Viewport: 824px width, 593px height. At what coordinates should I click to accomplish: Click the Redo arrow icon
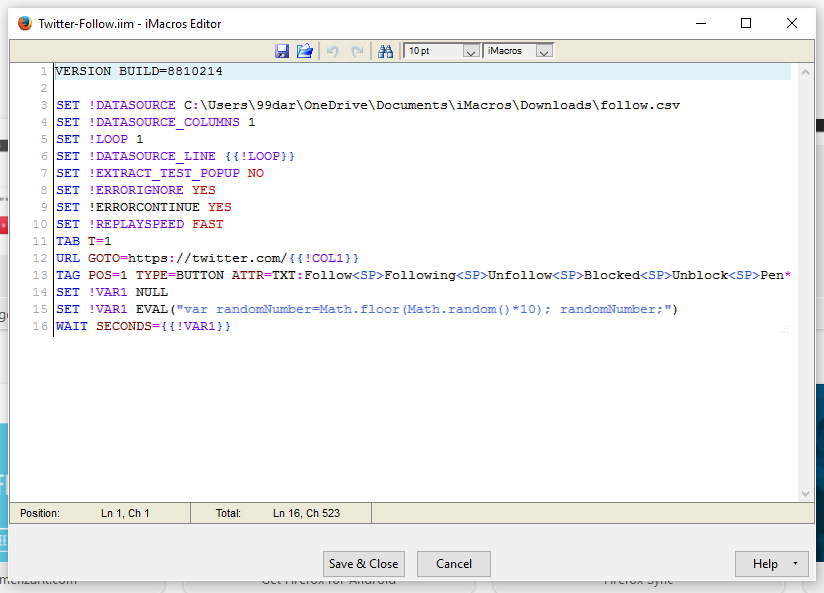click(357, 51)
